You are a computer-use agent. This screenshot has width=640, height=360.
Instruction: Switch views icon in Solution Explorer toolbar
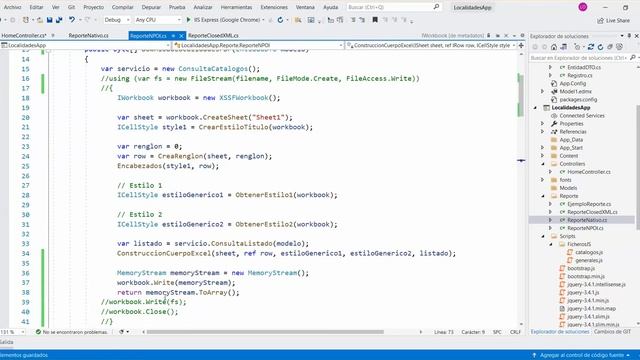[564, 47]
